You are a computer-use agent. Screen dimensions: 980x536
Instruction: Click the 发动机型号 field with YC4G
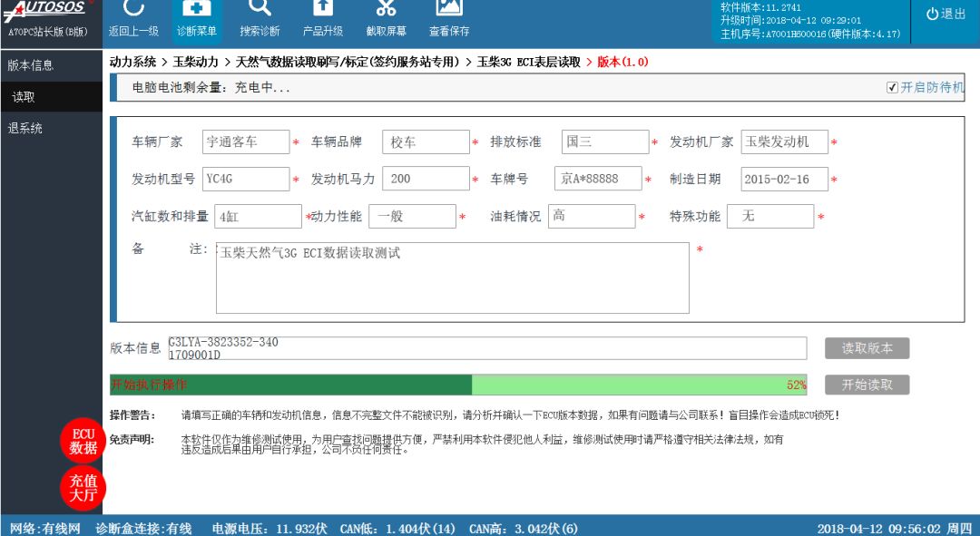(246, 179)
